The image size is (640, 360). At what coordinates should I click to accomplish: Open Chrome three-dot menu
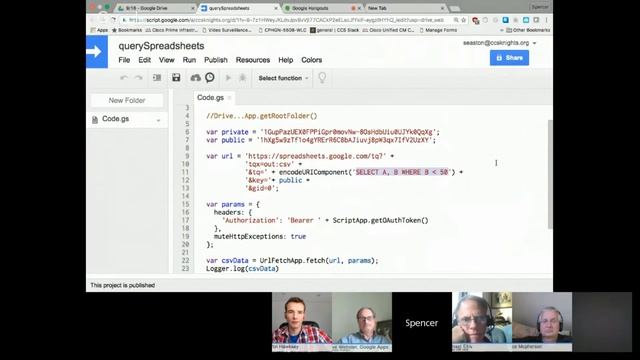point(546,20)
